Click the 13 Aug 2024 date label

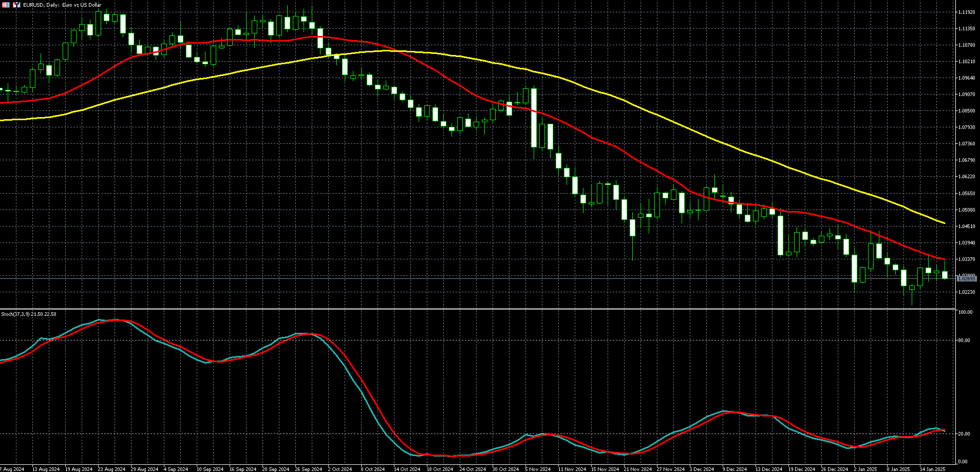point(46,469)
